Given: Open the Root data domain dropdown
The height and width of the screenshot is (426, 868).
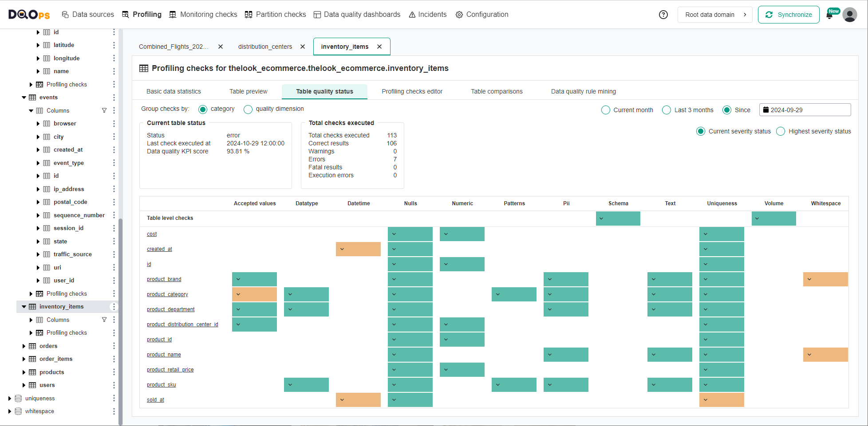Looking at the screenshot, I should 714,14.
